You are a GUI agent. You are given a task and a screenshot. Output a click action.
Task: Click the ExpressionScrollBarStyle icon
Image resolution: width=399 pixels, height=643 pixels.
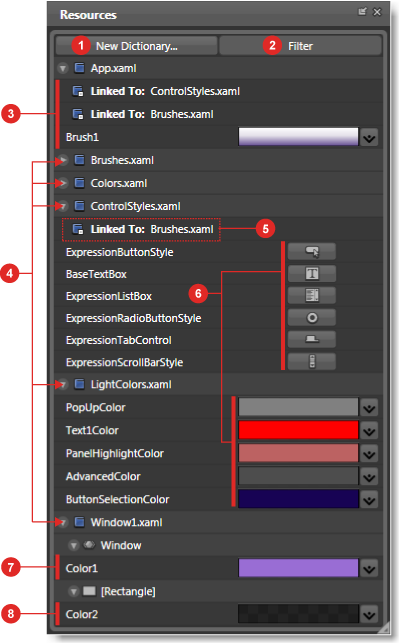(x=312, y=362)
